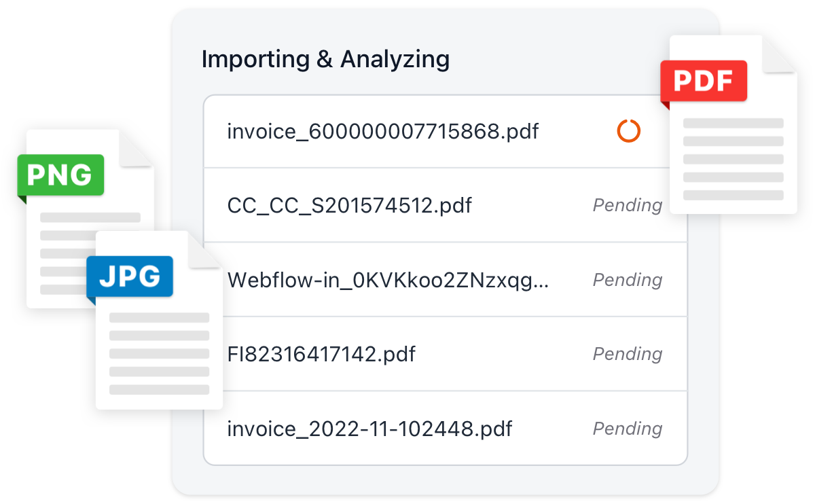Select the invoice_2022-11-102448.pdf file name
This screenshot has width=815, height=504.
369,429
